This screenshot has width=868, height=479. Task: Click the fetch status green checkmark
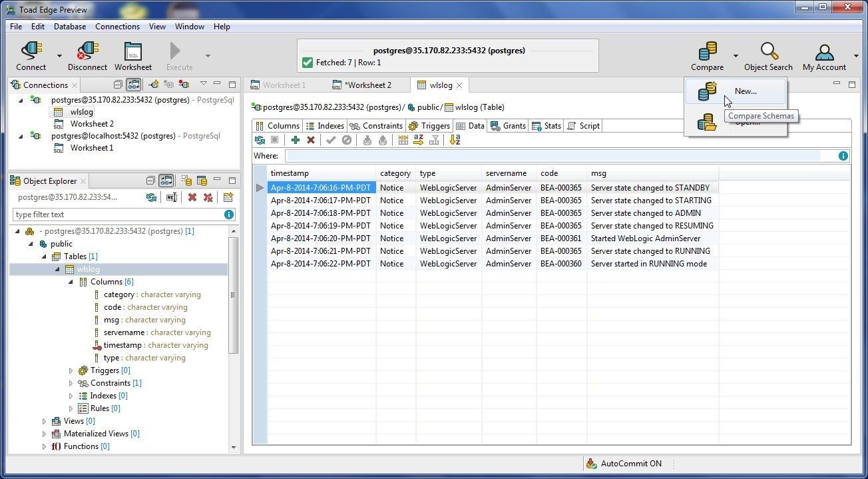tap(308, 63)
